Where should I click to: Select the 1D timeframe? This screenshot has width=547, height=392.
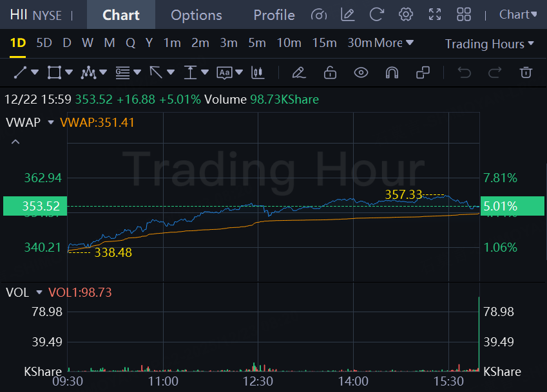click(18, 43)
